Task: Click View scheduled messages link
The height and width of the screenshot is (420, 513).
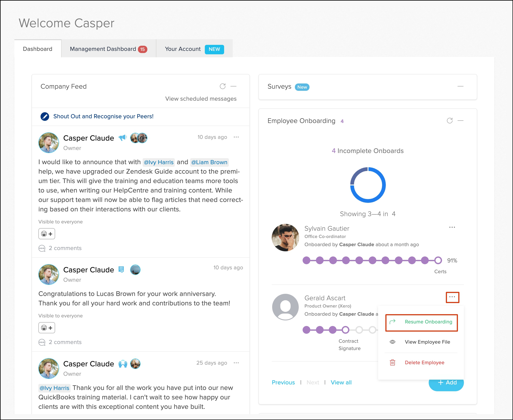Action: (x=201, y=99)
